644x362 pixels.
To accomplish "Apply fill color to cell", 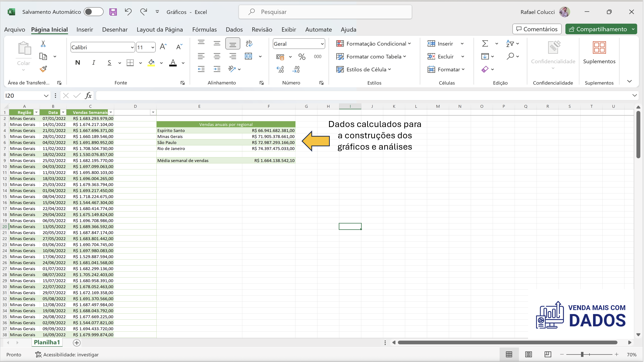I will coord(151,63).
